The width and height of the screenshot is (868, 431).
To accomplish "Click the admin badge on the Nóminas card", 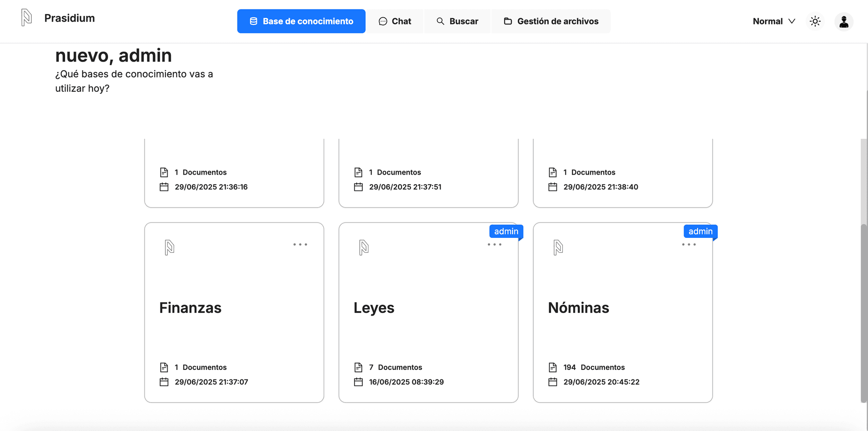I will pyautogui.click(x=700, y=231).
